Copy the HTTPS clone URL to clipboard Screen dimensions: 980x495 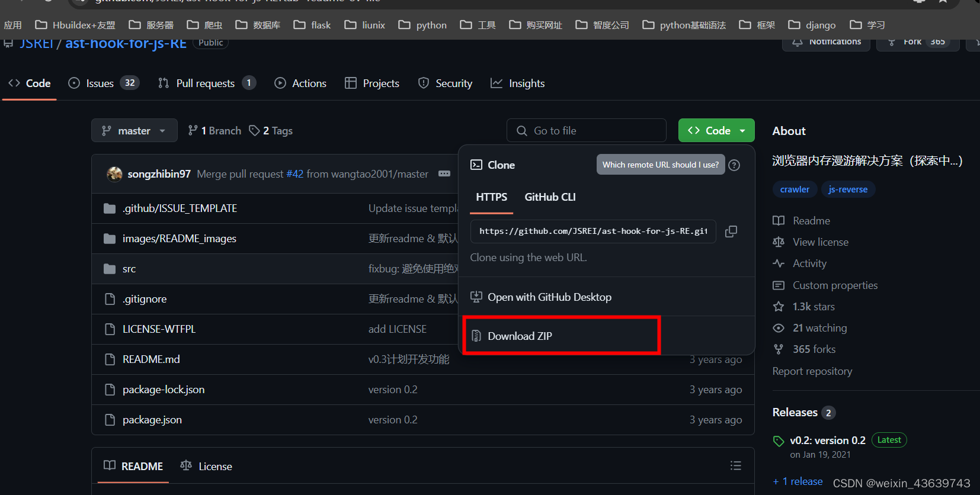[731, 232]
